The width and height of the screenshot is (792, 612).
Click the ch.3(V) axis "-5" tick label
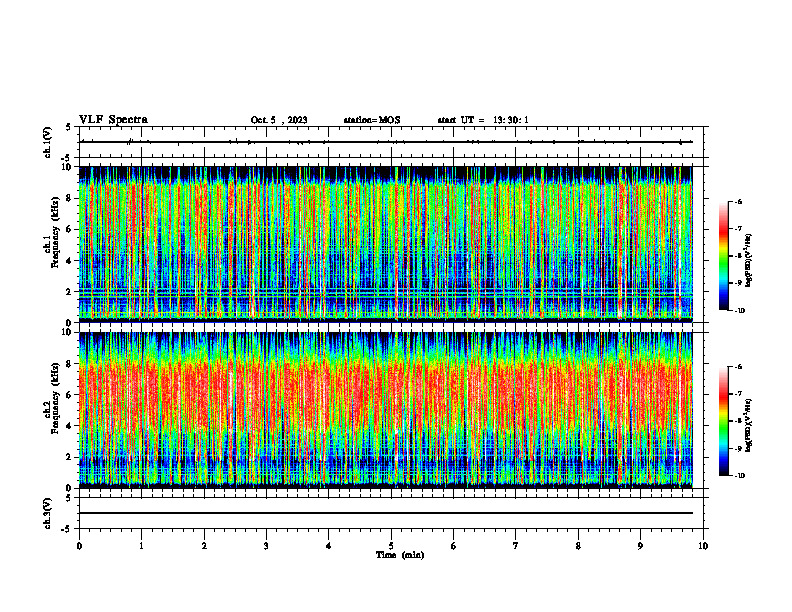[67, 529]
